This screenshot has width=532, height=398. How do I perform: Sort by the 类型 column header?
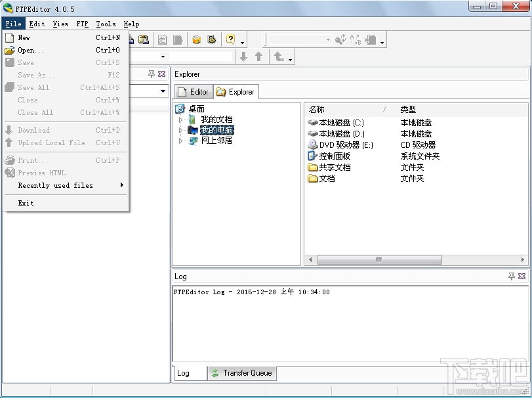tap(408, 109)
